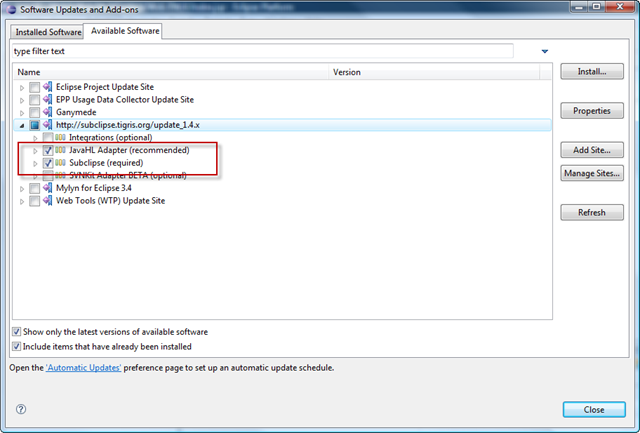Open the Manage Sites... dialog
Image resolution: width=640 pixels, height=433 pixels.
coord(592,173)
